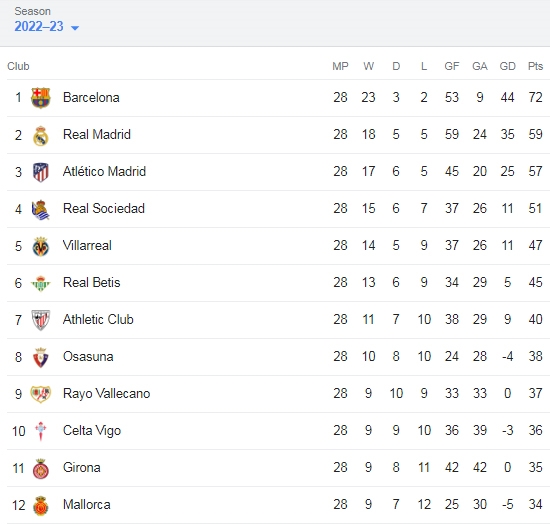The width and height of the screenshot is (550, 524).
Task: Click the dropdown arrow next to 2022–23
Action: (75, 28)
